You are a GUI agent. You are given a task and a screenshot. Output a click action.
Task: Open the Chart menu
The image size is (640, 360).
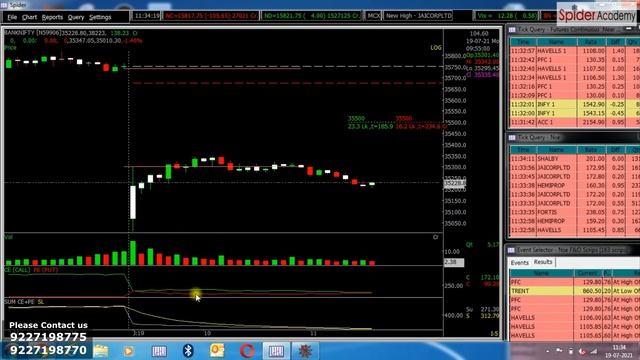[29, 17]
